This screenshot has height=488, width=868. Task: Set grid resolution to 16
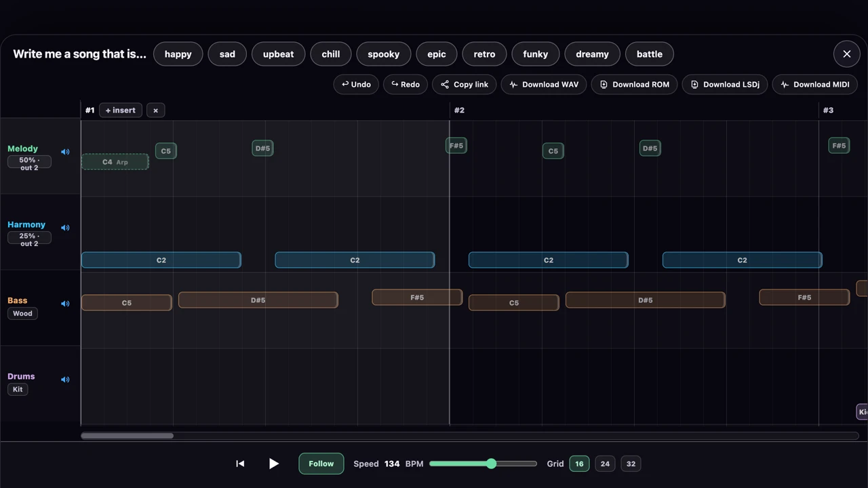pyautogui.click(x=579, y=464)
